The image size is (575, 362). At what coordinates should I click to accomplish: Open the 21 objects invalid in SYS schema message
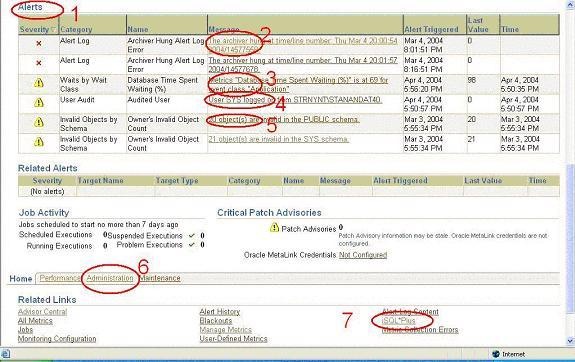click(278, 139)
